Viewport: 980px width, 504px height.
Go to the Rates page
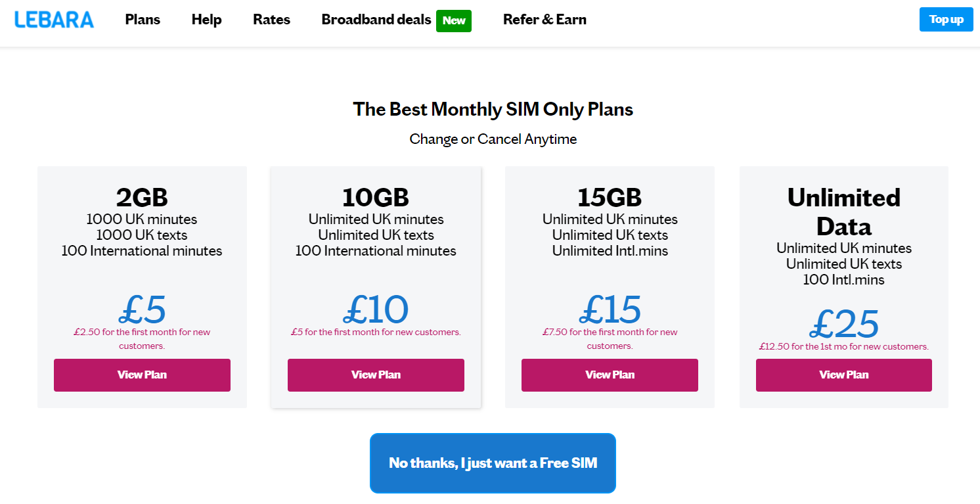tap(271, 20)
